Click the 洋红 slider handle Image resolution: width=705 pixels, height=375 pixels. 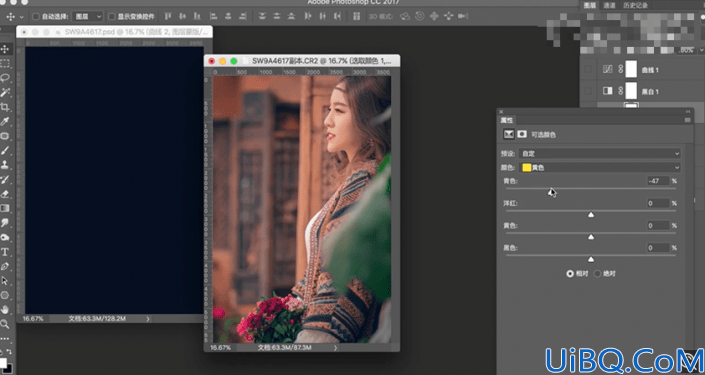pyautogui.click(x=591, y=215)
